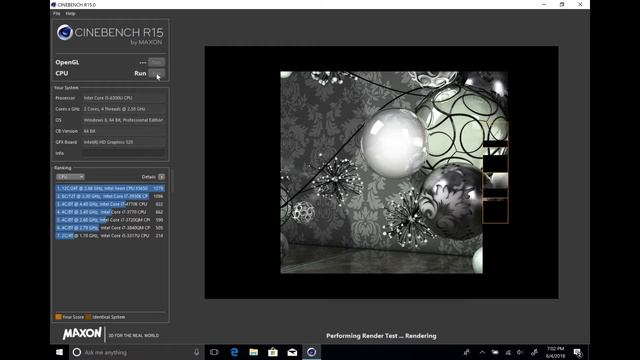
Task: Open the File menu
Action: pos(56,13)
